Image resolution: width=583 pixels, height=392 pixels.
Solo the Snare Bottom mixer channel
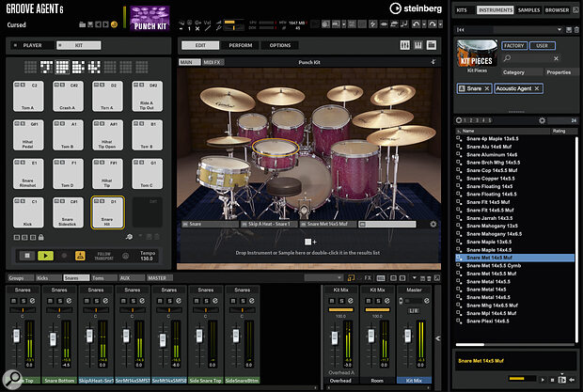pos(60,301)
